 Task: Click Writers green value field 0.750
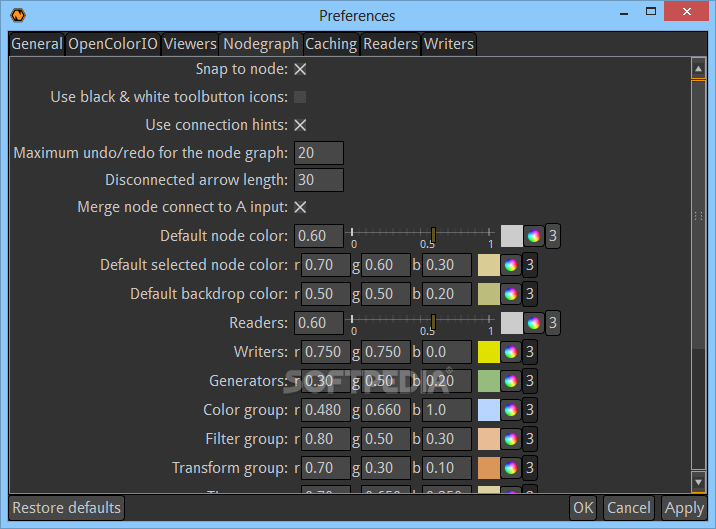tap(386, 352)
